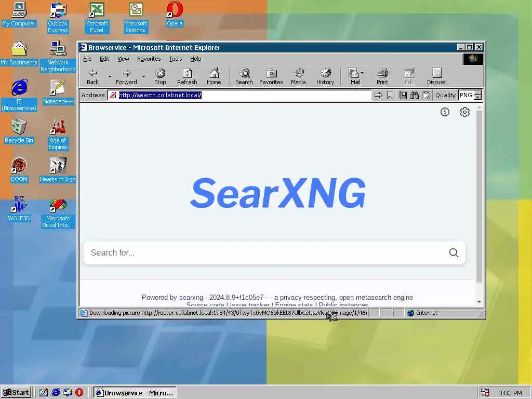Select Notepad++ desktop shortcut
The width and height of the screenshot is (532, 399).
[x=58, y=92]
